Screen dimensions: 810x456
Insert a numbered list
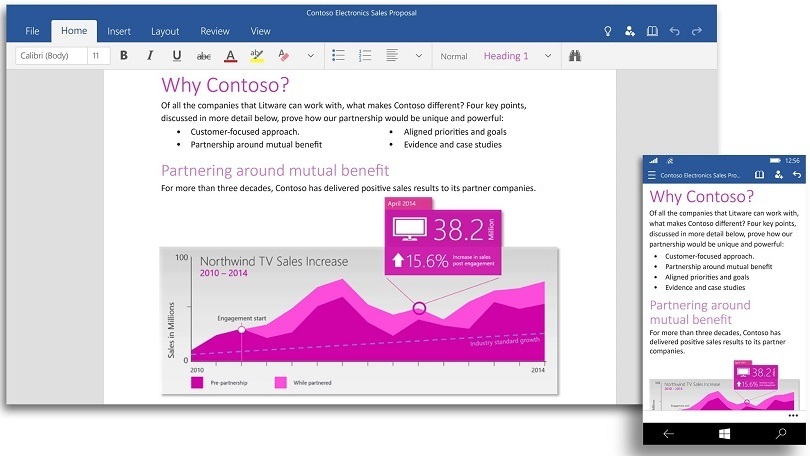(x=365, y=56)
